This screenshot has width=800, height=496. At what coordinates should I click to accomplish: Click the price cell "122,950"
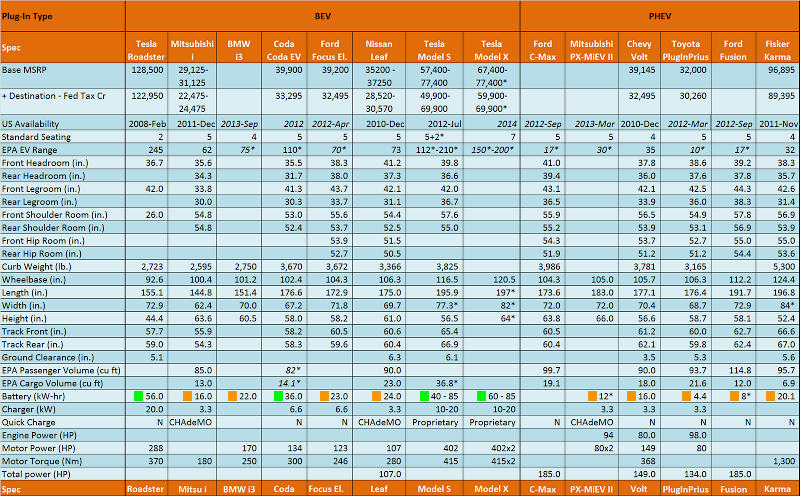[147, 96]
